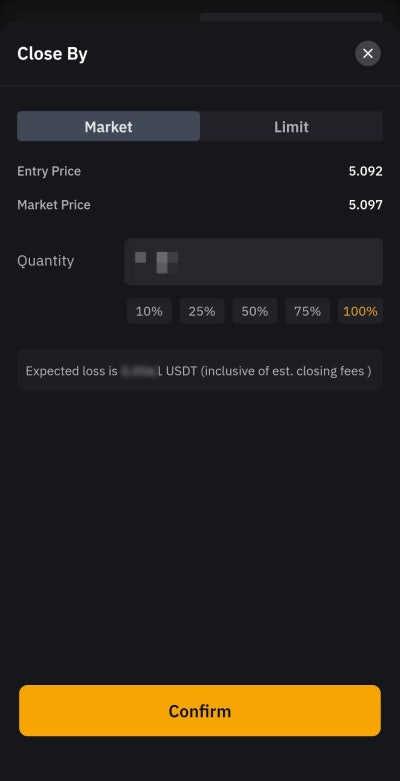
Task: Click the Entry Price value 5.092
Action: coord(365,171)
